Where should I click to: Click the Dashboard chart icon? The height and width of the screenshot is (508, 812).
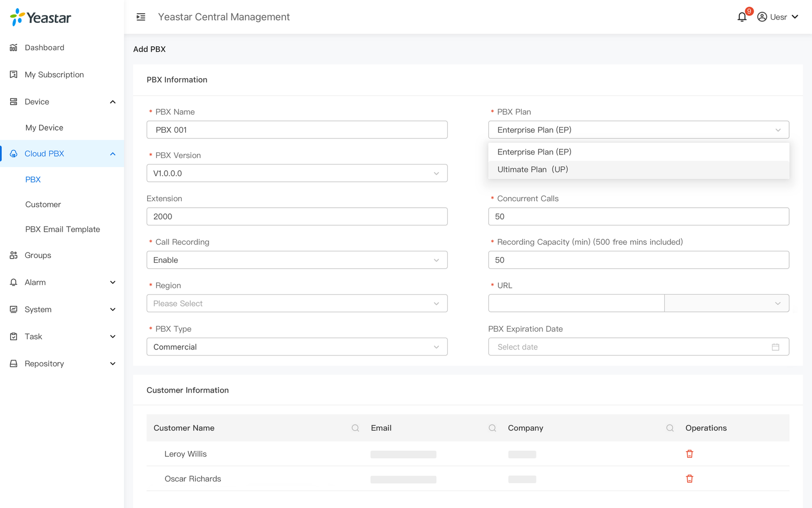pyautogui.click(x=14, y=48)
